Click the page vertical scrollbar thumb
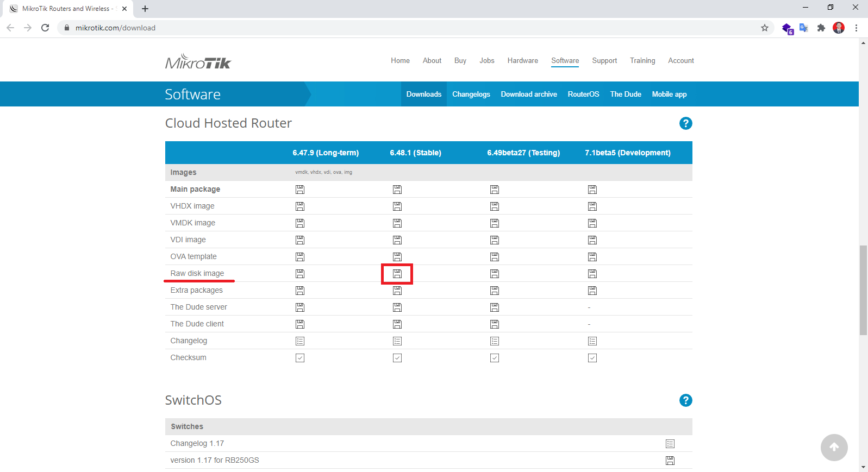 click(x=863, y=290)
